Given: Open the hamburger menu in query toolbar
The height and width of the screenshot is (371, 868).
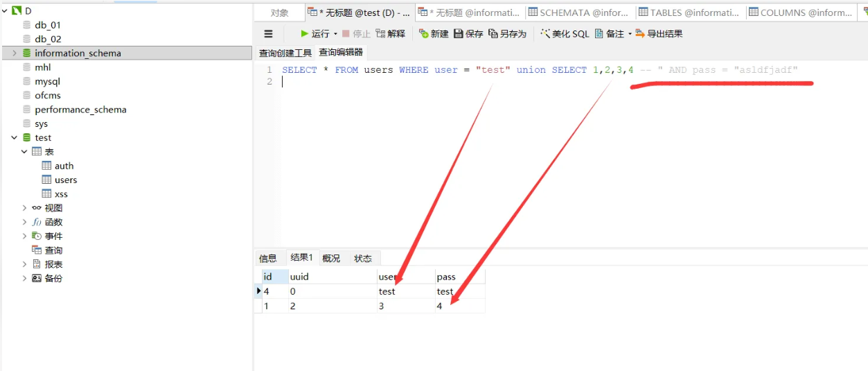Looking at the screenshot, I should pos(269,34).
